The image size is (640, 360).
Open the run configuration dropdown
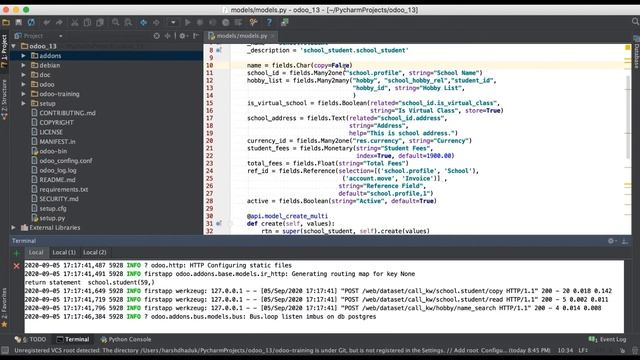[173, 22]
